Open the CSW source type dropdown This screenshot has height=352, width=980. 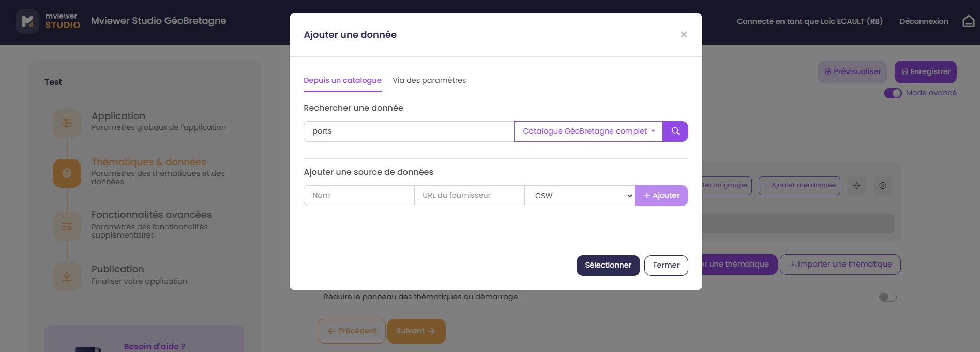[580, 196]
